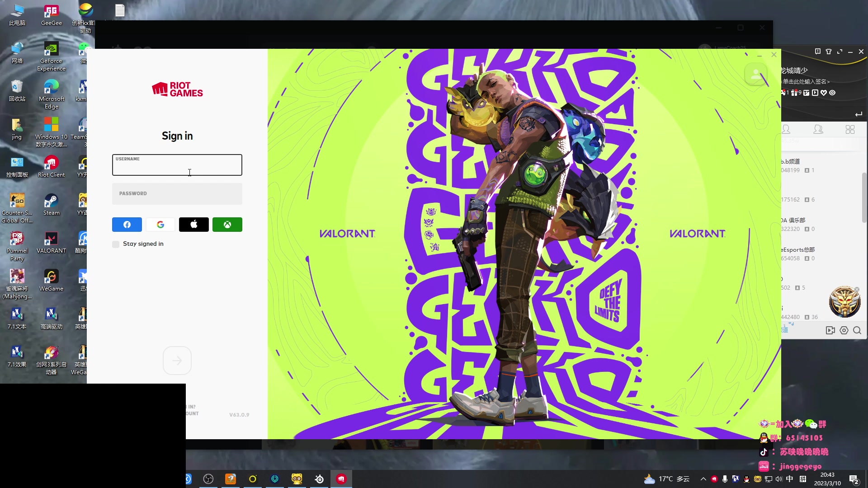Sign in with Apple

[194, 225]
